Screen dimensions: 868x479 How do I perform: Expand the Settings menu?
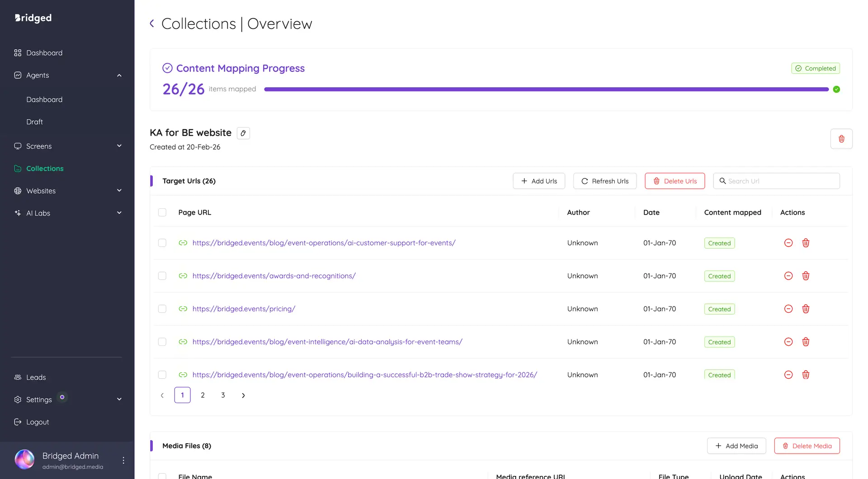click(x=119, y=399)
